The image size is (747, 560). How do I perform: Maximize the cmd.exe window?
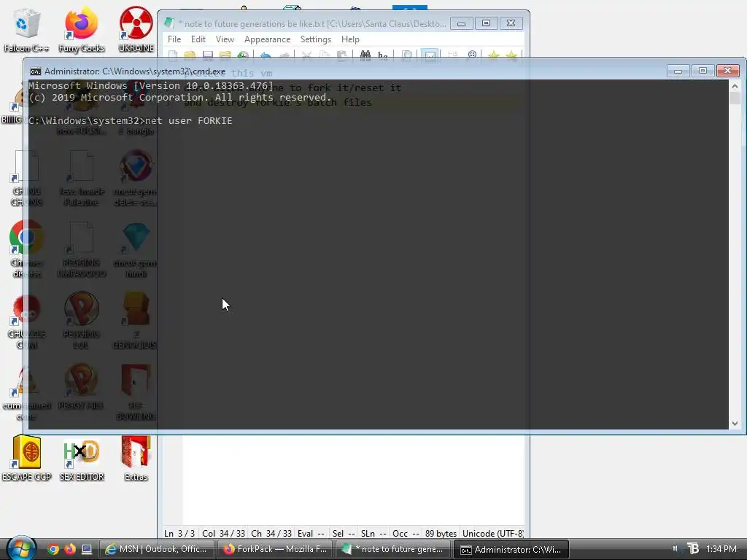pyautogui.click(x=703, y=71)
